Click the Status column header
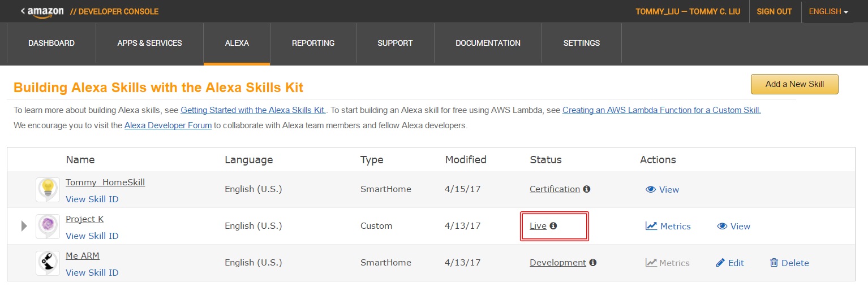868x287 pixels. [x=545, y=160]
